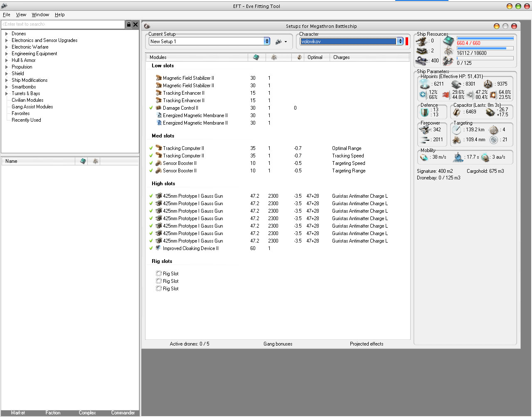Clear search with the X icon
The image size is (532, 417).
[135, 25]
